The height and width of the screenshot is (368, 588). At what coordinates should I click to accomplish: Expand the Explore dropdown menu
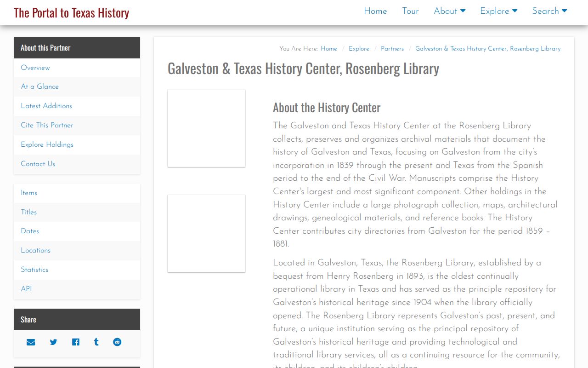499,11
